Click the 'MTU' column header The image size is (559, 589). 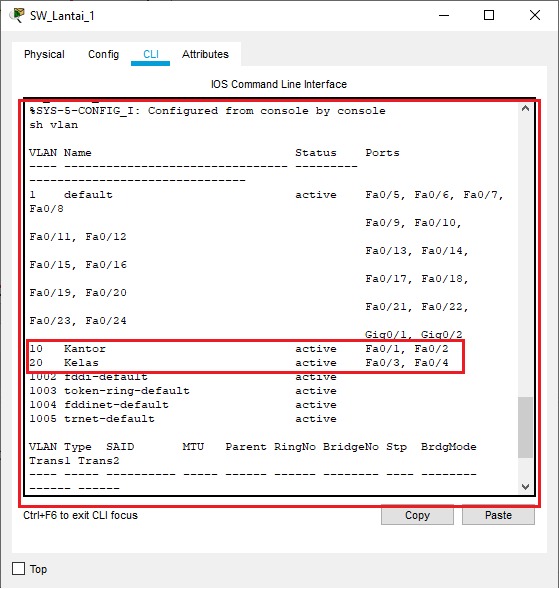coord(193,447)
